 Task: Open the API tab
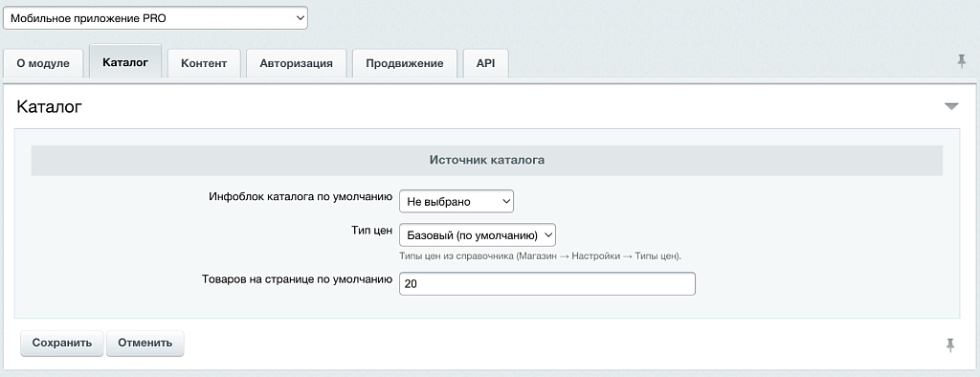(485, 63)
